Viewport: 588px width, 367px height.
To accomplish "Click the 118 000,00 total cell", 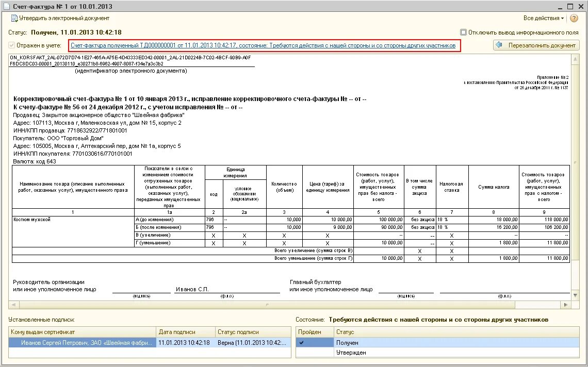I will tap(544, 220).
